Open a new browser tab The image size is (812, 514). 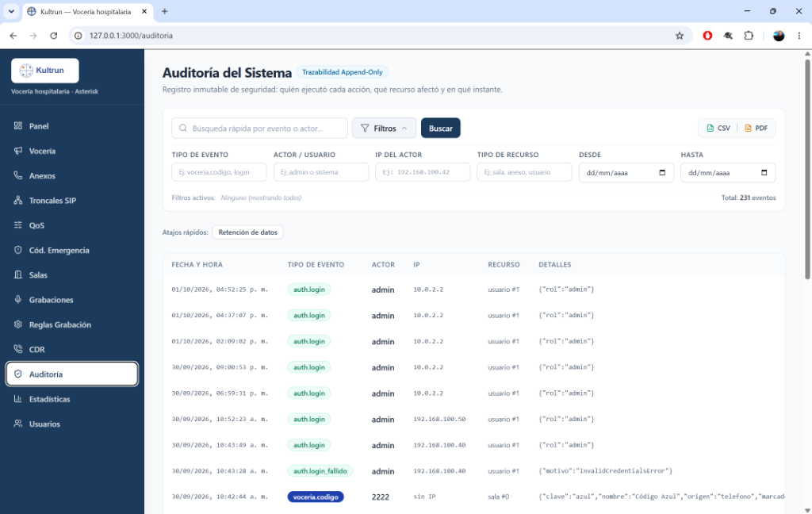pos(164,11)
